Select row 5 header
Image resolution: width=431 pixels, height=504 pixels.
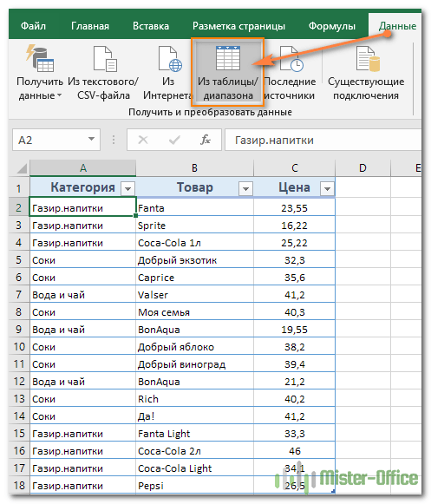(x=19, y=259)
